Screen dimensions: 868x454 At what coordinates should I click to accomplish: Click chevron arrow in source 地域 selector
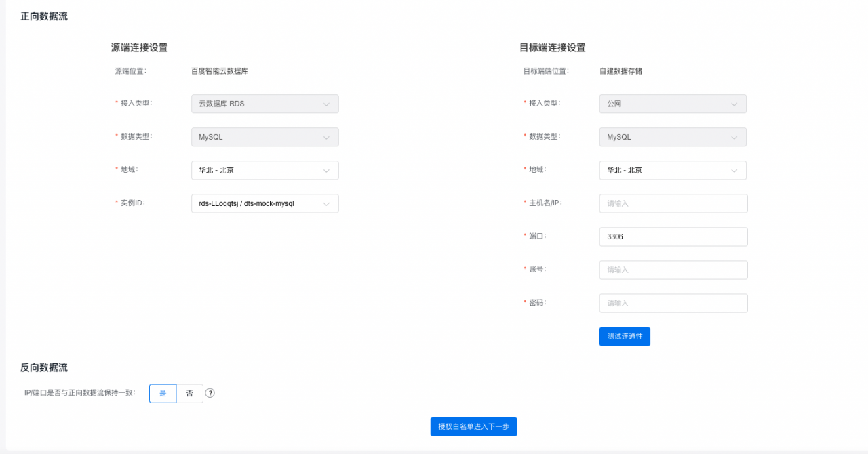coord(326,171)
